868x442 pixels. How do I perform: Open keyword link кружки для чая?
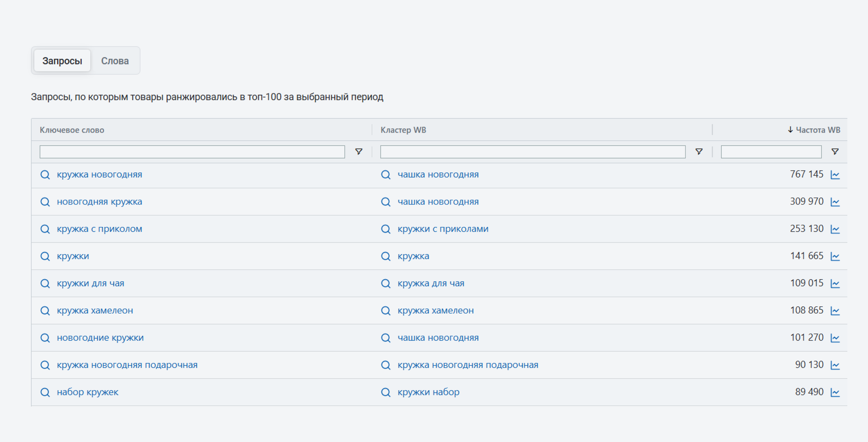[90, 284]
